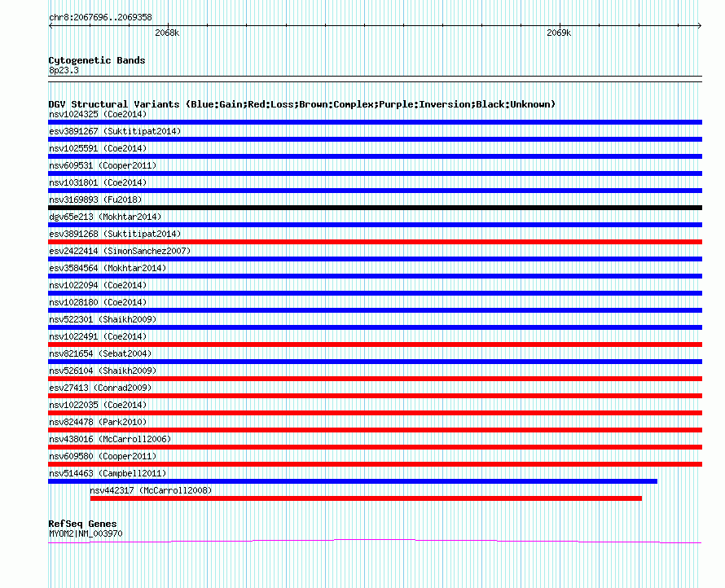The height and width of the screenshot is (588, 725).
Task: Open the nsv438016 (McCarroll2006) label
Action: 110,439
